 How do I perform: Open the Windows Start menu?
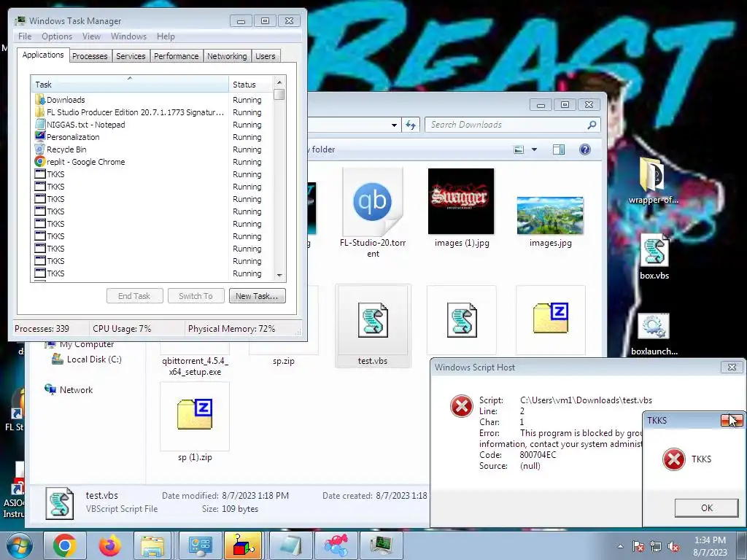point(20,545)
